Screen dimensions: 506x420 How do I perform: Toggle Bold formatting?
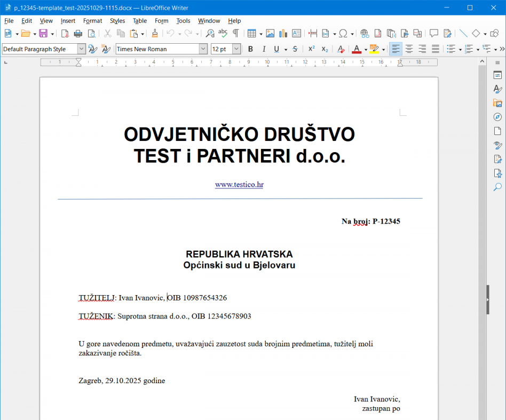pos(250,49)
